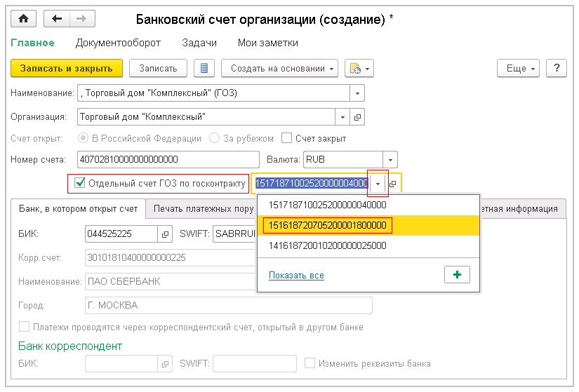This screenshot has width=579, height=392.
Task: Open the Создать на основании dropdown
Action: point(279,68)
